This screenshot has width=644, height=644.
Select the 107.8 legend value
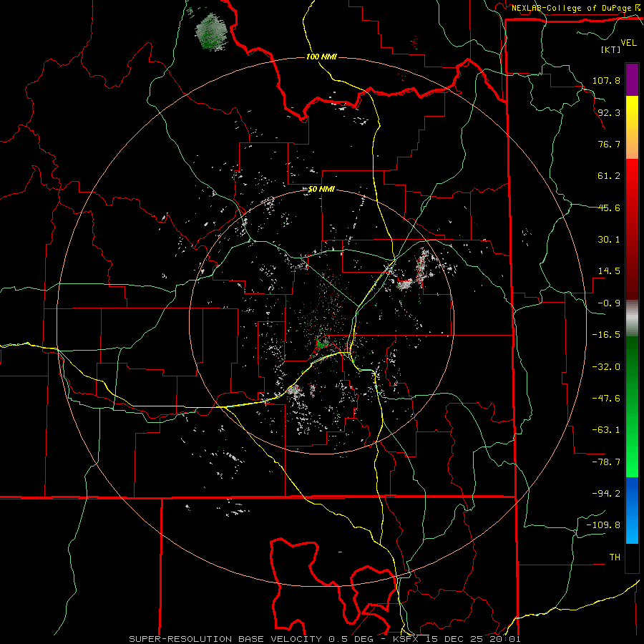point(606,80)
